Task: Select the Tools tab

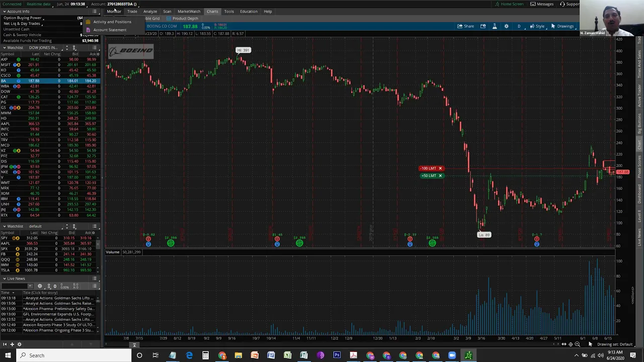Action: point(229,11)
